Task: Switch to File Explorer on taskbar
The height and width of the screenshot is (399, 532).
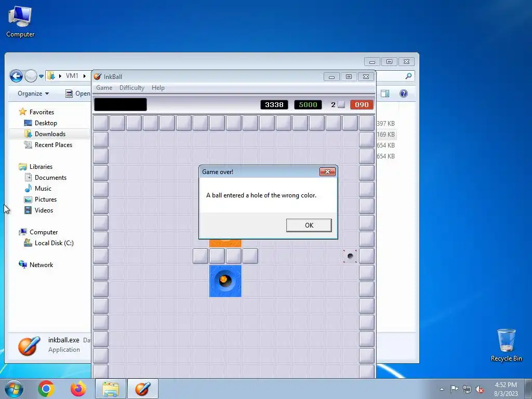Action: pyautogui.click(x=111, y=389)
